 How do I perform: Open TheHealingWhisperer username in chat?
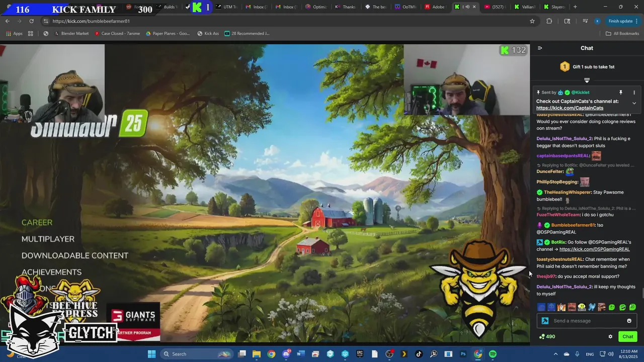(x=567, y=193)
